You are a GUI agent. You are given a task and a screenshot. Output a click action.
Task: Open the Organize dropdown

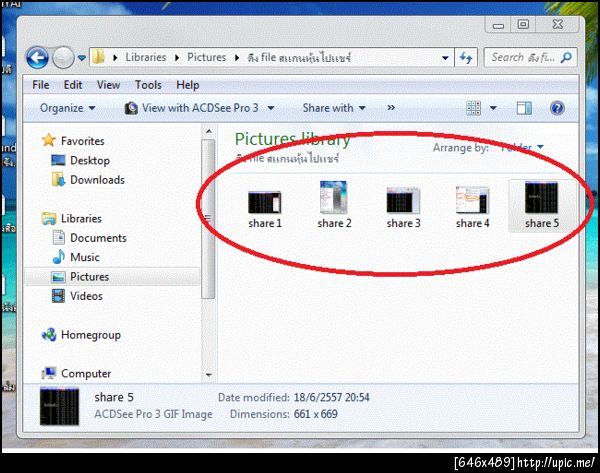tap(67, 108)
